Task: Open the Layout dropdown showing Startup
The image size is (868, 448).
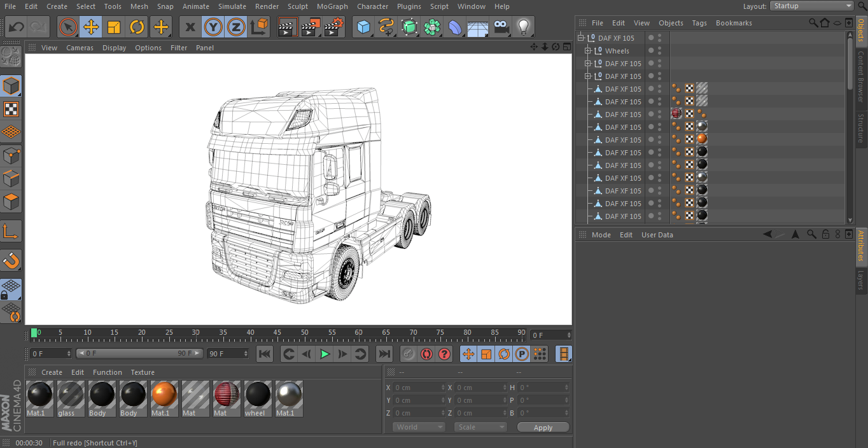Action: (x=812, y=6)
